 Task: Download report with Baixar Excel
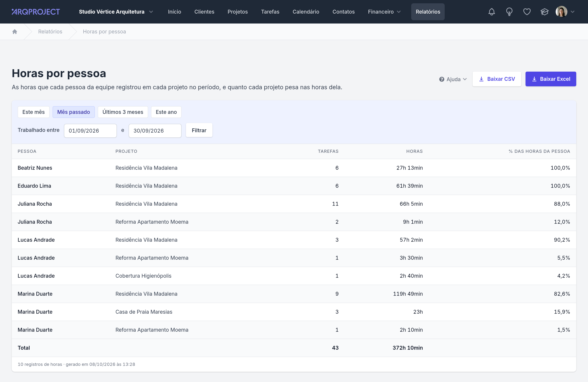click(x=551, y=79)
